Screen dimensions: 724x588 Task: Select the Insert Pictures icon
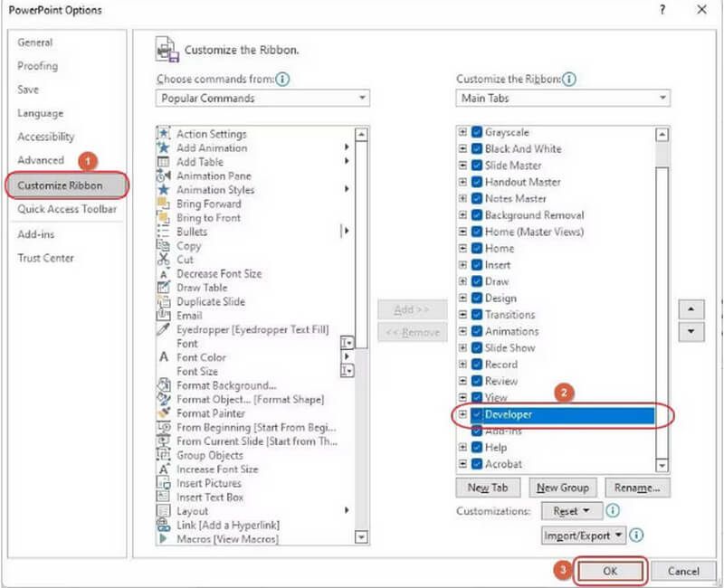tap(164, 483)
